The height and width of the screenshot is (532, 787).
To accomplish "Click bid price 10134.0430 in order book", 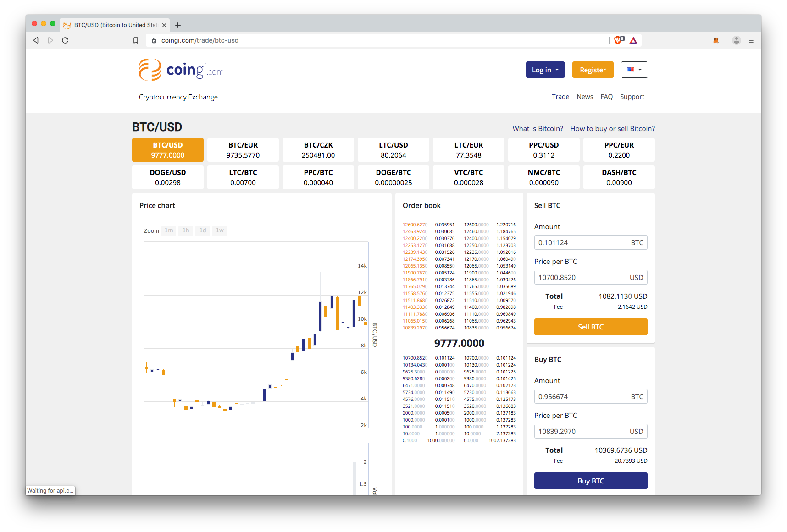I will (x=415, y=365).
